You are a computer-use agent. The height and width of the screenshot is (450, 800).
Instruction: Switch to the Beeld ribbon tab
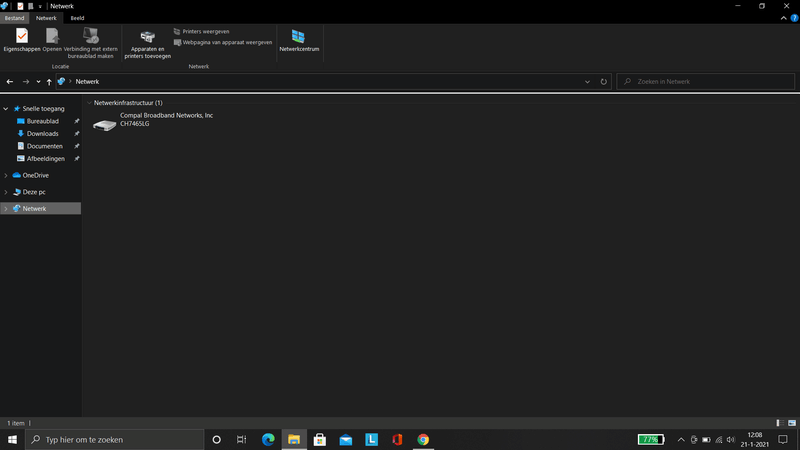point(77,18)
